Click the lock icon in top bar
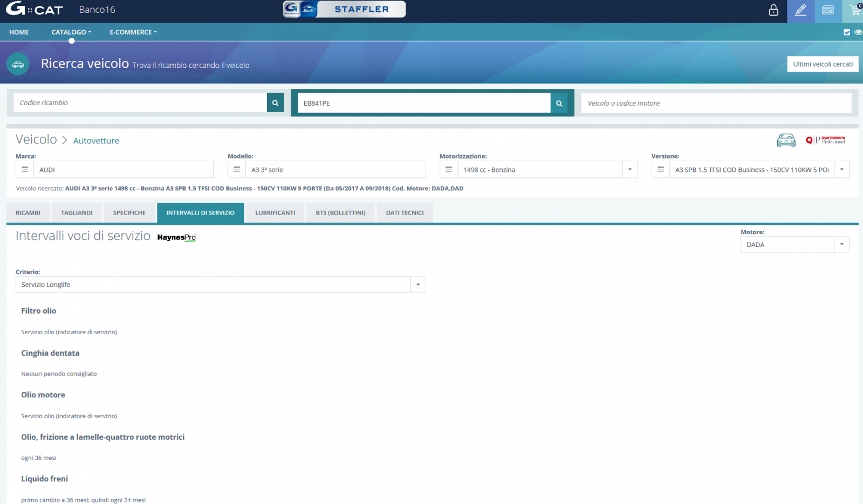This screenshot has width=863, height=504. coord(773,10)
